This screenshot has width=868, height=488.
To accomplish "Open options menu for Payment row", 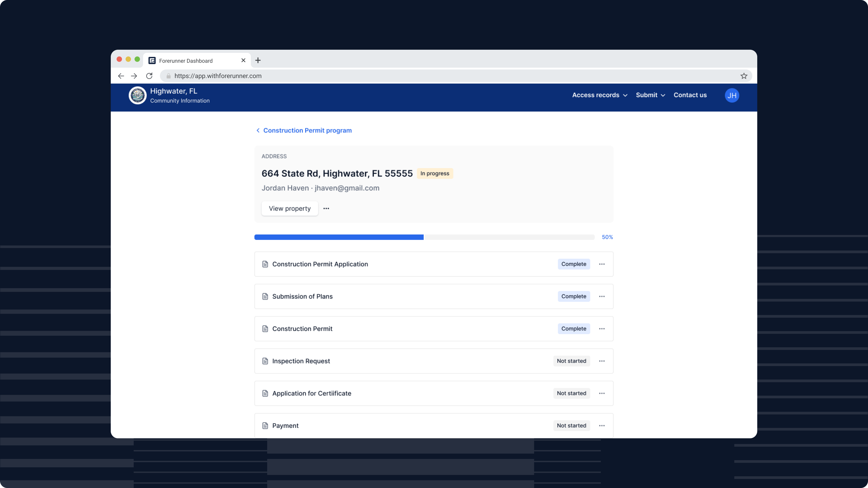I will point(601,425).
